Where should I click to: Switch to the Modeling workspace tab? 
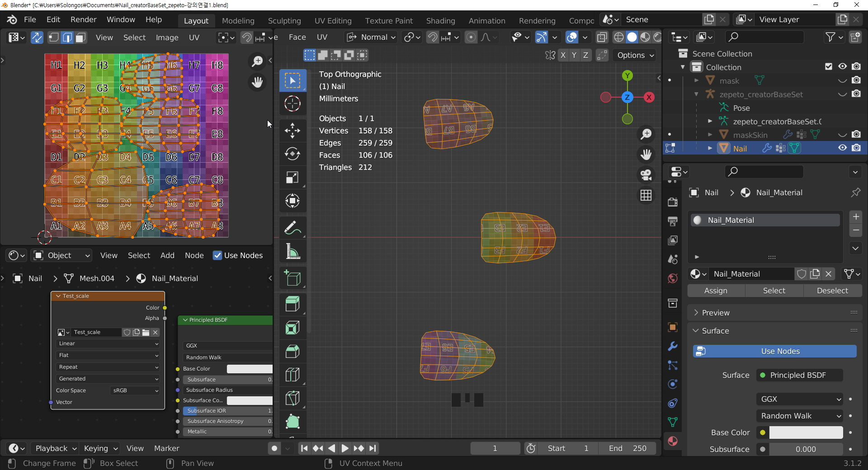point(238,21)
